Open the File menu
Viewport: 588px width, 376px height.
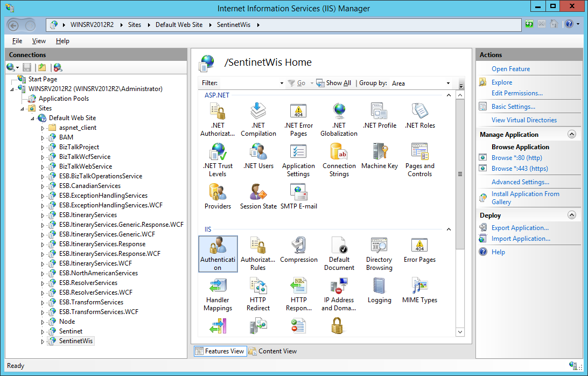(x=17, y=41)
